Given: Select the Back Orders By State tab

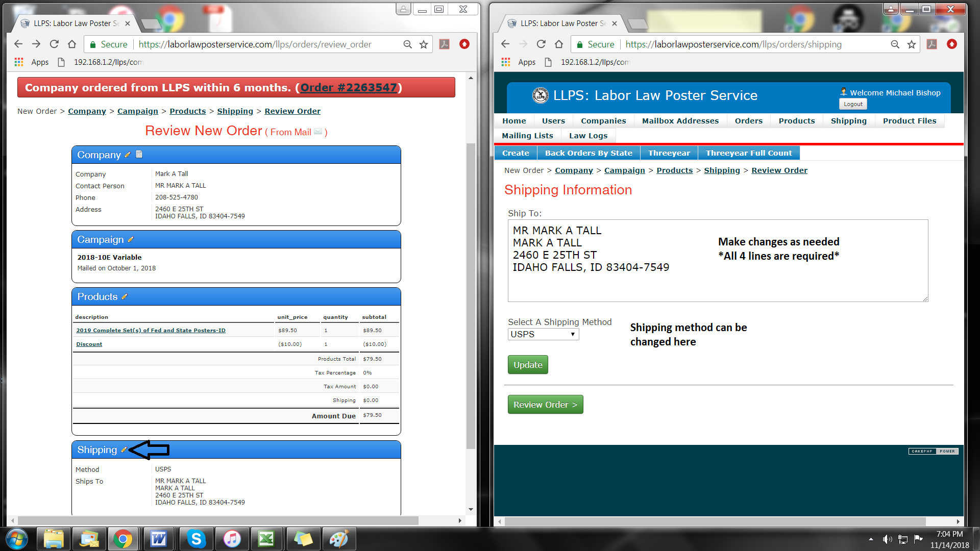Looking at the screenshot, I should click(x=589, y=153).
